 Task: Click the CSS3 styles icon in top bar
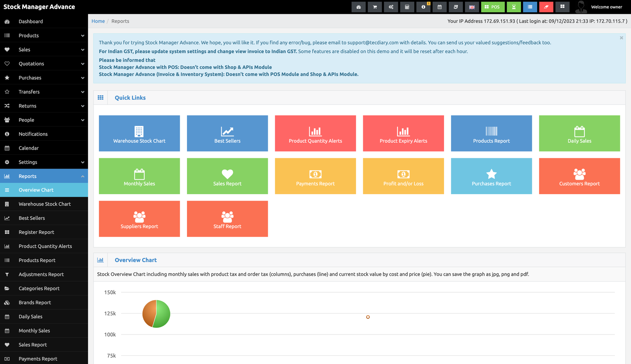(456, 7)
